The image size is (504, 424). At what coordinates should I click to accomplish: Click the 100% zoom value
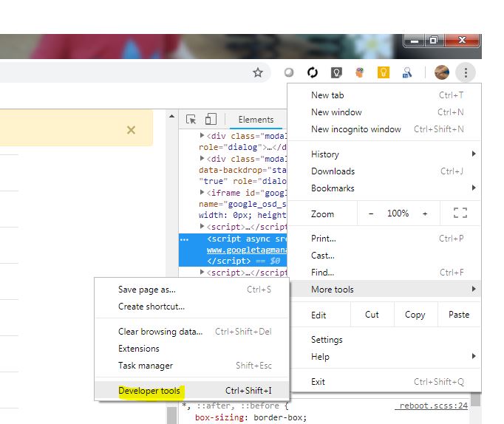click(x=398, y=213)
